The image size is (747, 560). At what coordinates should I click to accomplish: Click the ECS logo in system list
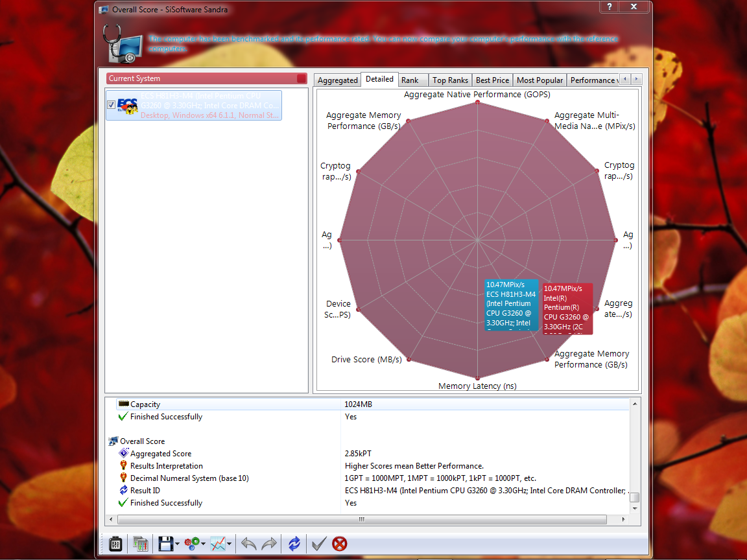(128, 106)
